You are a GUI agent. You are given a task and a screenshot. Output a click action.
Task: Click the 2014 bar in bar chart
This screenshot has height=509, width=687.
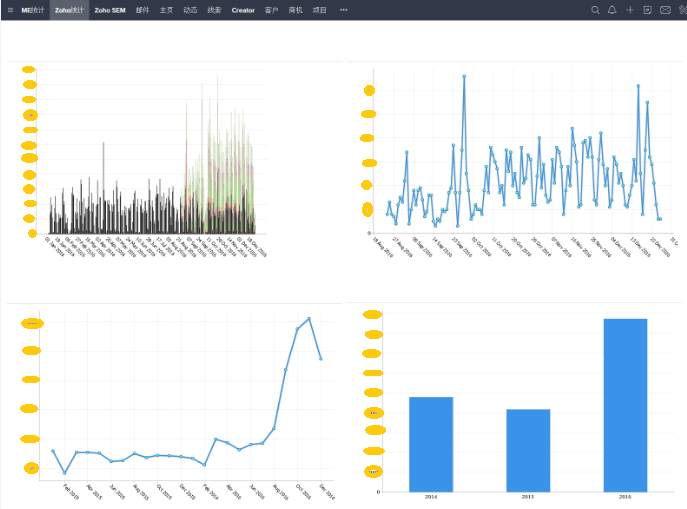click(x=431, y=444)
